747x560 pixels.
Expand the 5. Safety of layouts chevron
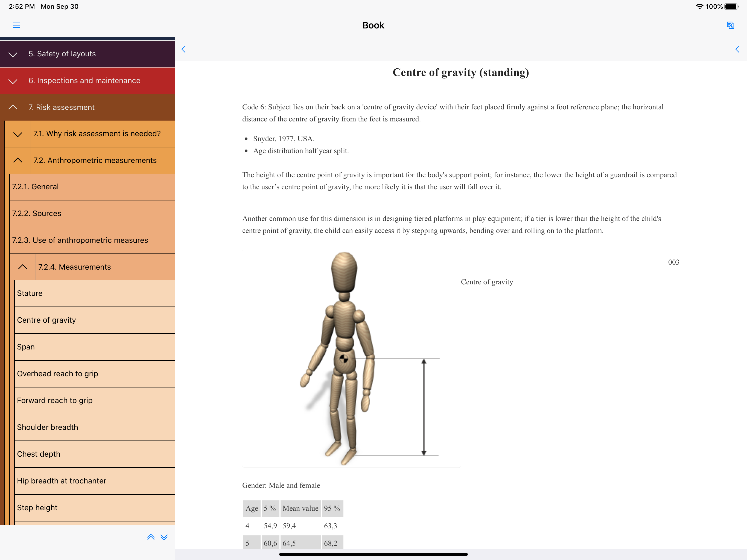[13, 54]
